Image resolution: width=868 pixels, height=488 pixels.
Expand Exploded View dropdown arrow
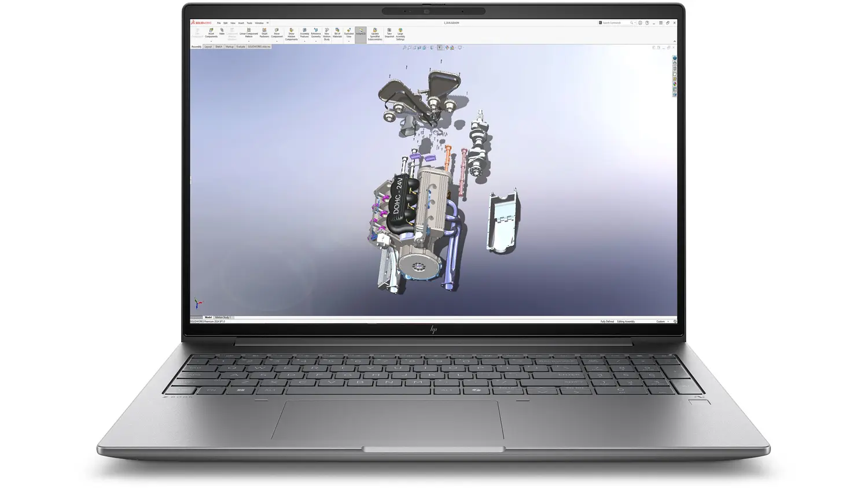(349, 41)
